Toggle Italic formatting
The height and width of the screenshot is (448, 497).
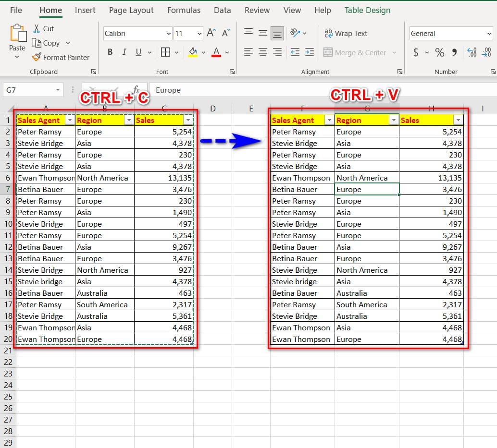[x=124, y=52]
